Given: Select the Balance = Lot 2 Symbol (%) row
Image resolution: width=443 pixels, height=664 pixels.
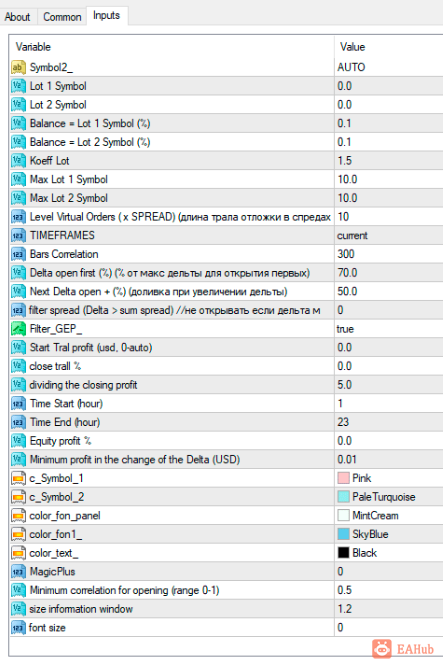Looking at the screenshot, I should [227, 142].
